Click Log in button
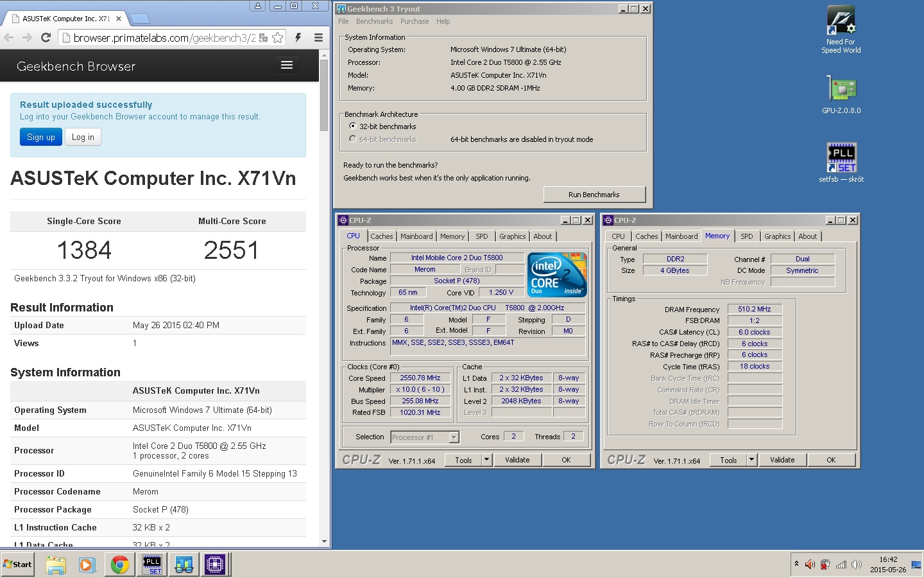 [83, 137]
